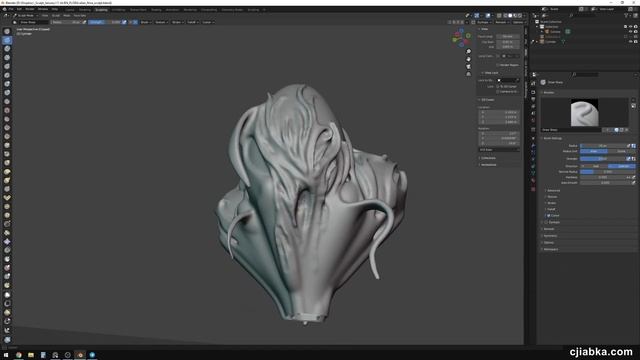Set Radius Unit to Scene
This screenshot has height=360, width=640.
coord(622,151)
